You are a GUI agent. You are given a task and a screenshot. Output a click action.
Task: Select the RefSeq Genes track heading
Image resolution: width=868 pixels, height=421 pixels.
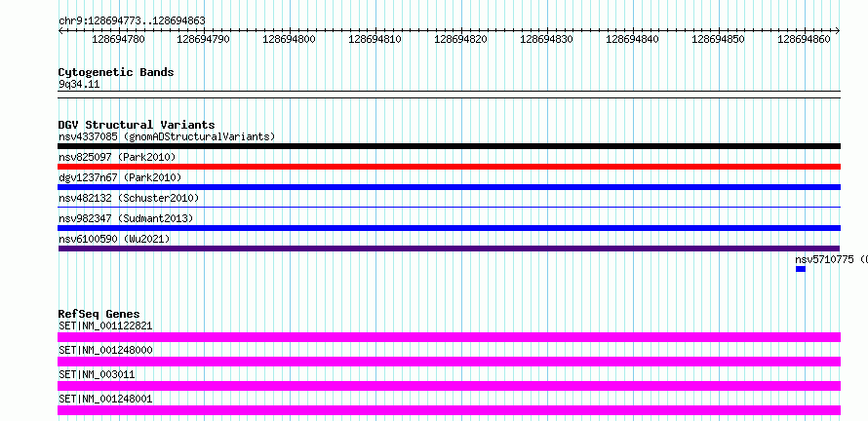click(x=99, y=314)
